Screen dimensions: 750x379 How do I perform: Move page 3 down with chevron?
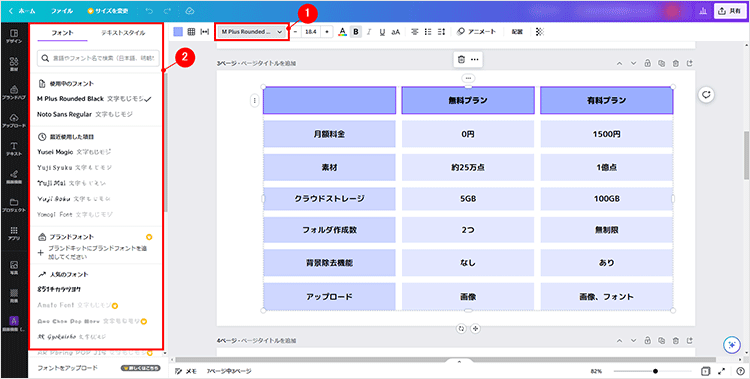point(633,63)
